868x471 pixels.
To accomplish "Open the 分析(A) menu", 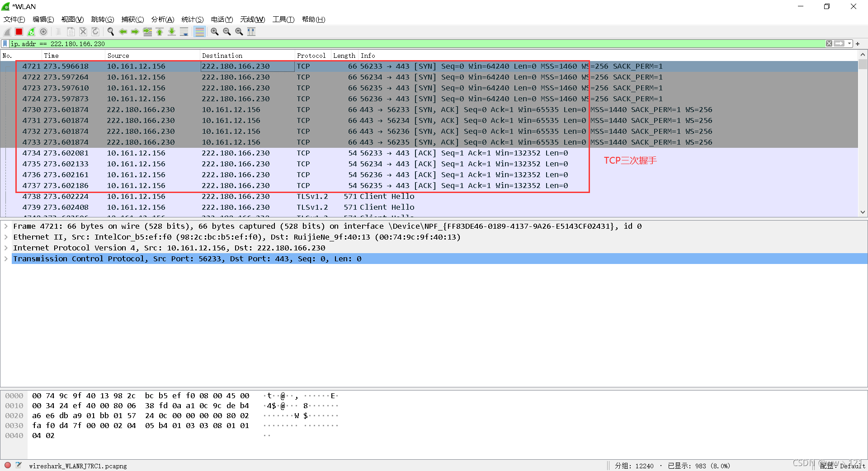I will [x=162, y=19].
